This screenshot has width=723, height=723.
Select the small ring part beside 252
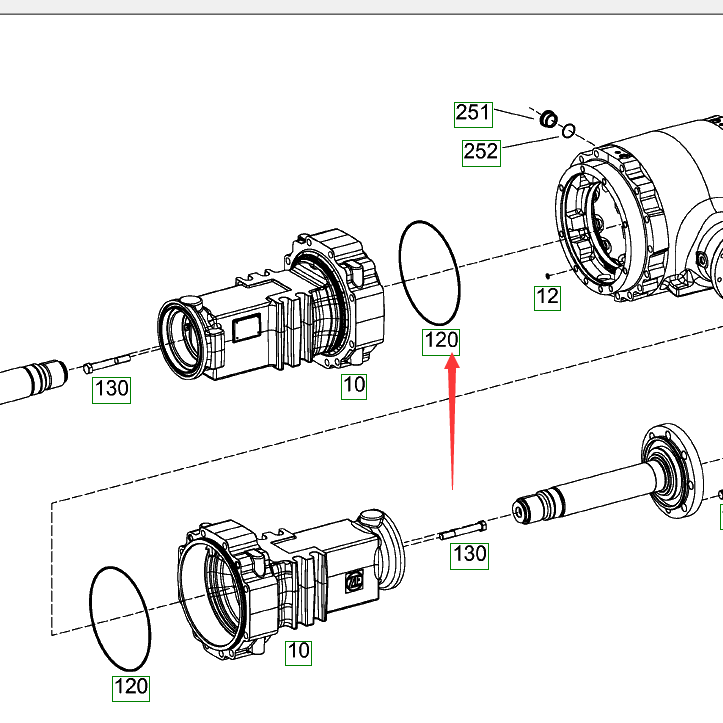(567, 130)
